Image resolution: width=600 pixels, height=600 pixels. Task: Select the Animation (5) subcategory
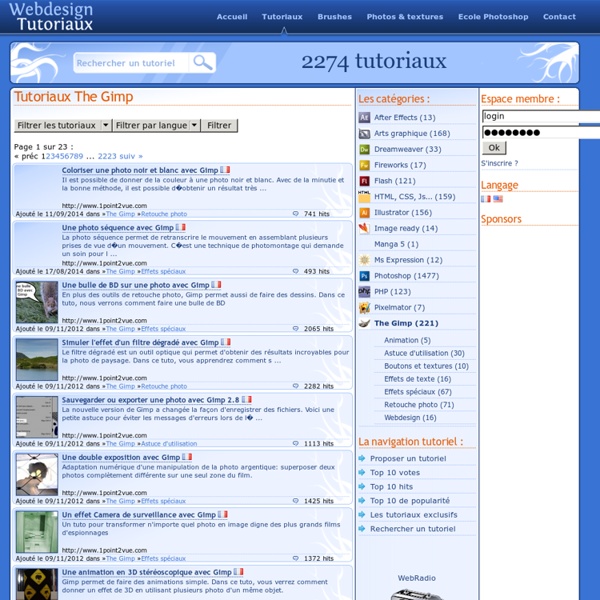[407, 340]
